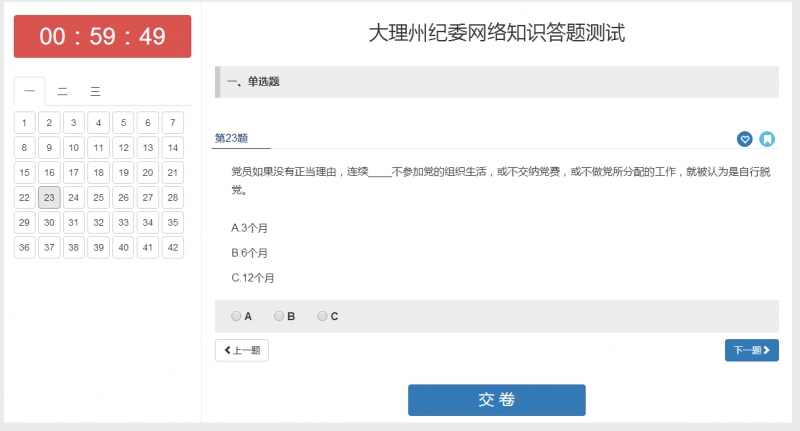
Task: Switch to section tab 一
Action: coord(29,92)
